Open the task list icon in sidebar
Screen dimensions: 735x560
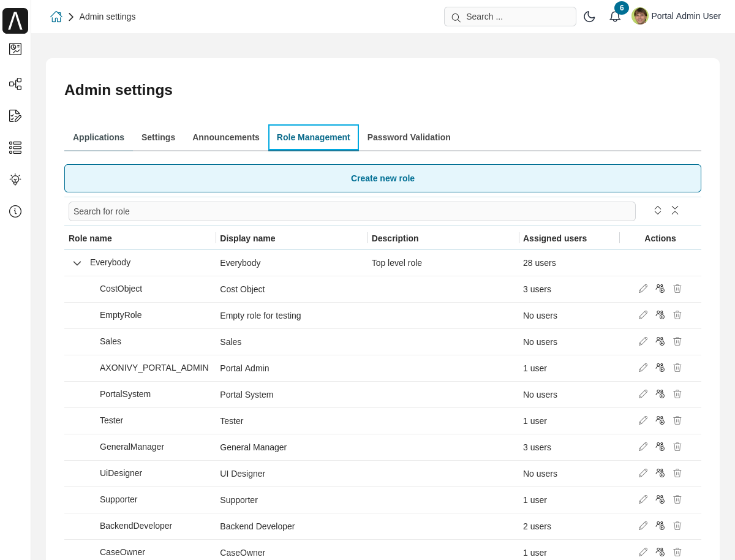pyautogui.click(x=15, y=116)
